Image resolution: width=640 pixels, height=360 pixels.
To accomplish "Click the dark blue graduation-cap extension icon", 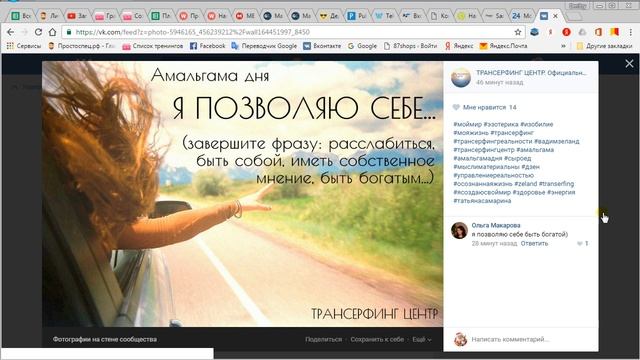I will pyautogui.click(x=535, y=32).
